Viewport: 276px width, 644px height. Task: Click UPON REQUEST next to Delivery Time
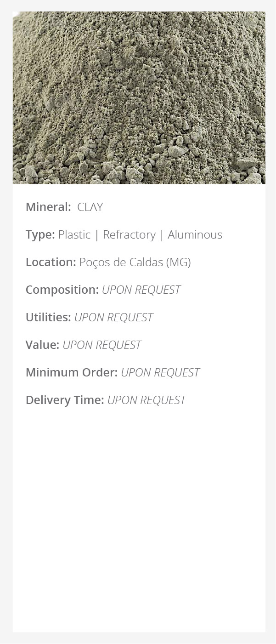(146, 400)
